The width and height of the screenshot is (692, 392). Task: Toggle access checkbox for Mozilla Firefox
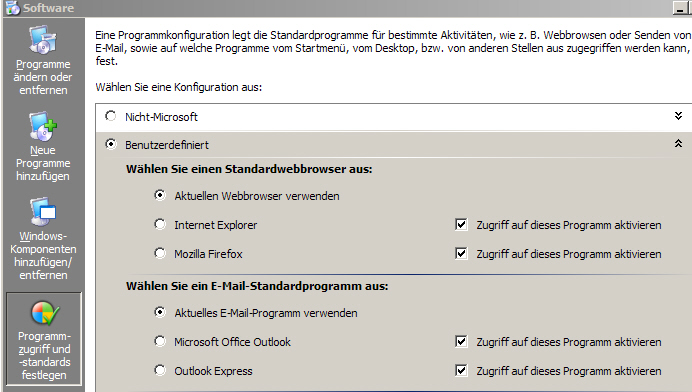[461, 253]
